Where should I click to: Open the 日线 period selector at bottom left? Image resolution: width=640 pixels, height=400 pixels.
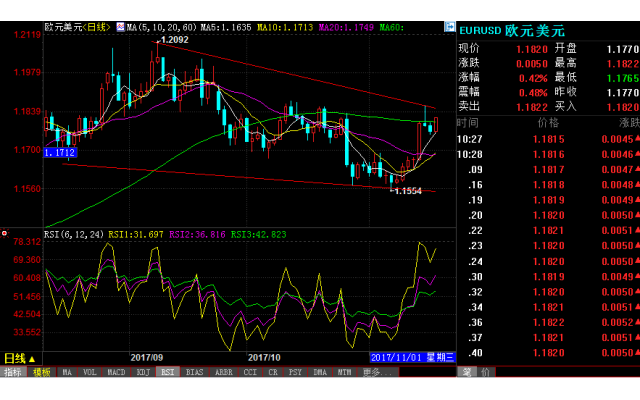pos(19,357)
